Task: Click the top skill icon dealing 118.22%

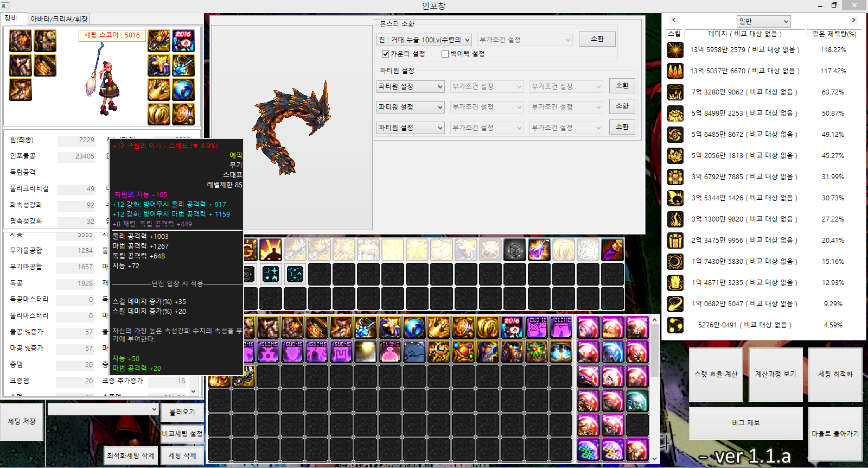Action: pos(675,50)
